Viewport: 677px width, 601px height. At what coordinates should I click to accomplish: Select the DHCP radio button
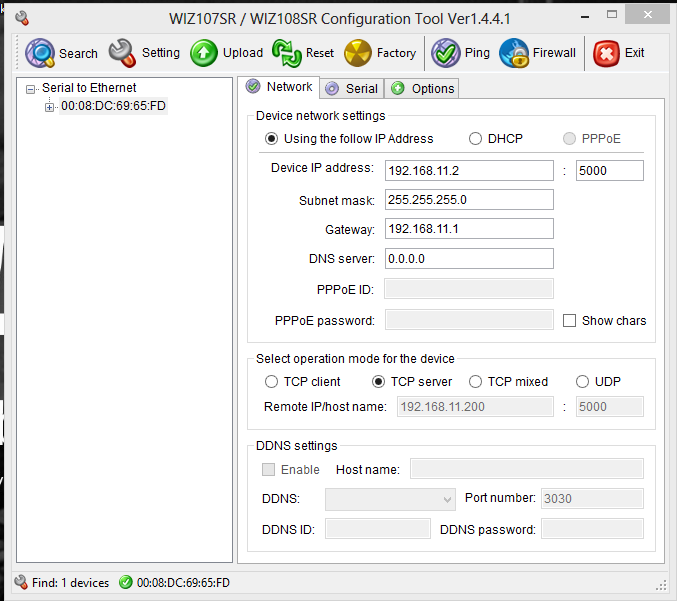point(475,139)
